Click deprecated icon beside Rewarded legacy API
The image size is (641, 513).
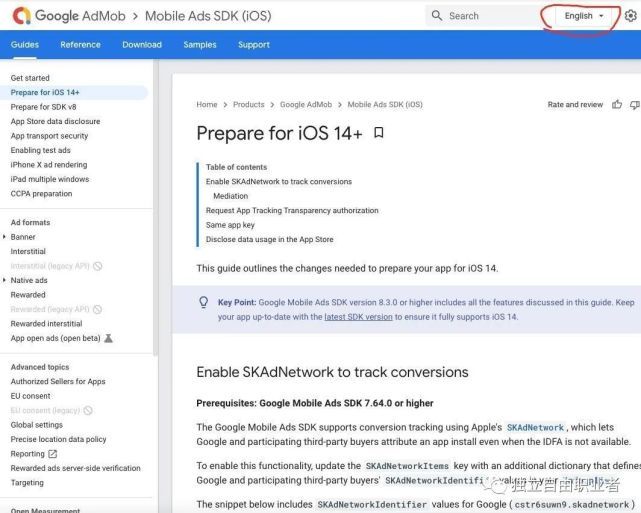pyautogui.click(x=97, y=309)
